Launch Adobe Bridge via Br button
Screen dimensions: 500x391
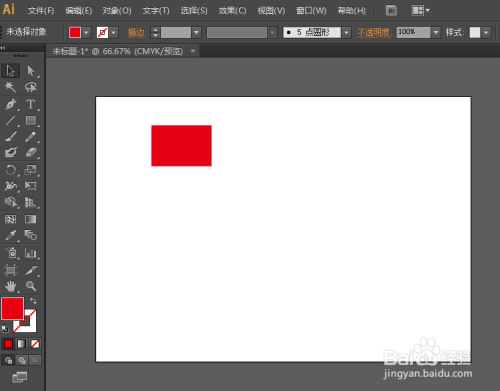pyautogui.click(x=391, y=11)
